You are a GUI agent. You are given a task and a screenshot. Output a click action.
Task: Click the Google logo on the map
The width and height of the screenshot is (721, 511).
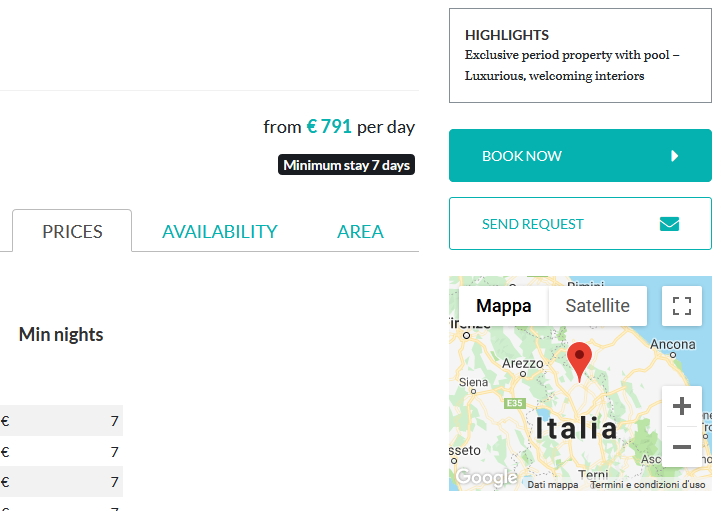click(486, 477)
